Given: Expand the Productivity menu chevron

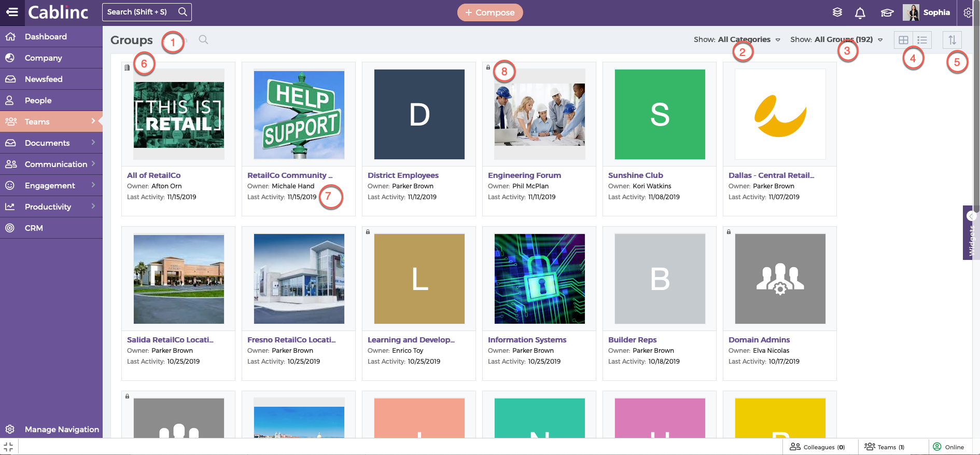Looking at the screenshot, I should 93,206.
